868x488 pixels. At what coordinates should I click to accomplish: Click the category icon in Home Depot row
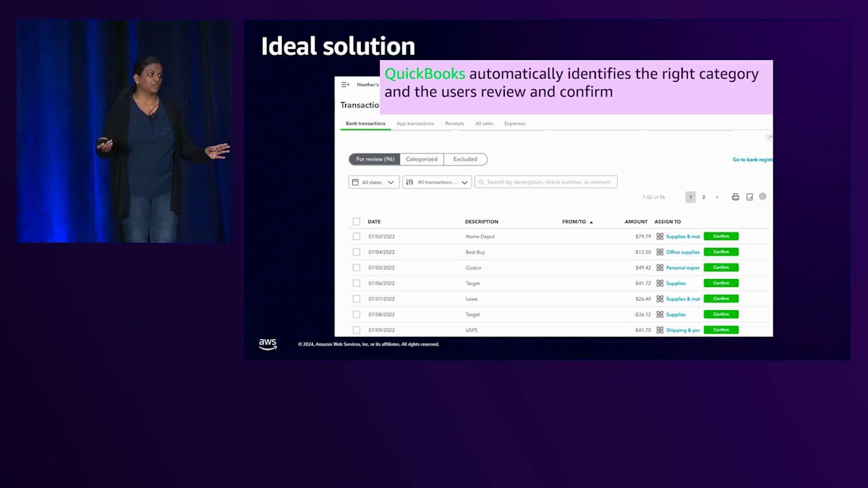click(x=660, y=236)
